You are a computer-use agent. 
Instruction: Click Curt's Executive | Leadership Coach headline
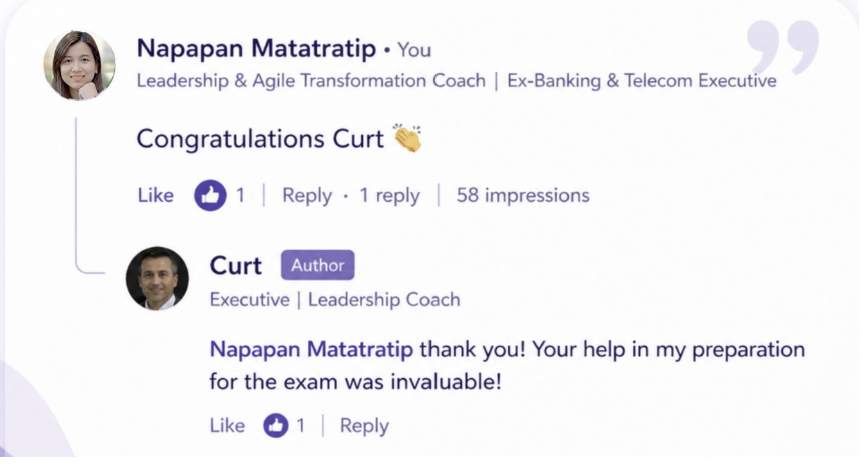click(x=335, y=300)
